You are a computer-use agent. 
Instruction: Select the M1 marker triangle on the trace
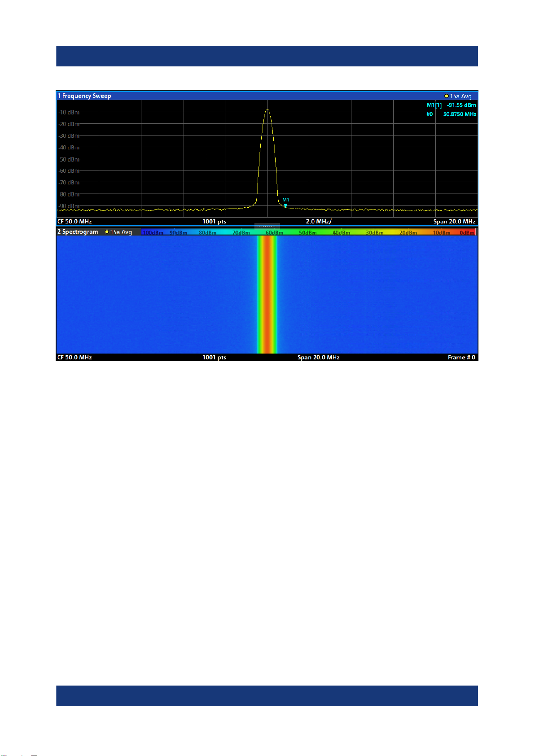pos(285,205)
